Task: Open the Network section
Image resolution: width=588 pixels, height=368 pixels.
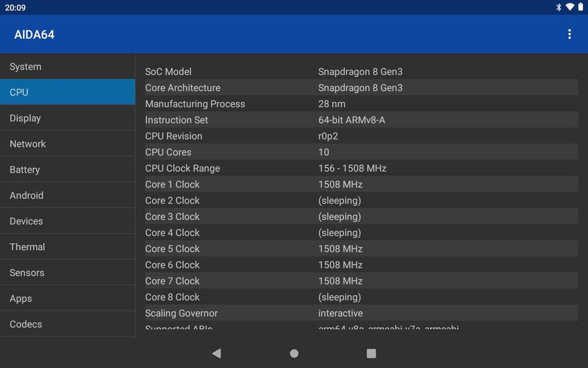Action: pyautogui.click(x=68, y=144)
